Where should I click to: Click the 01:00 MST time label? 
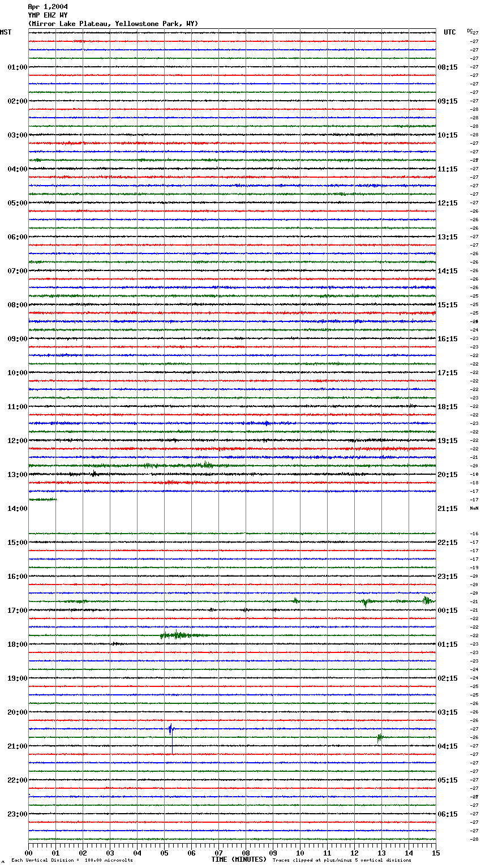(18, 67)
